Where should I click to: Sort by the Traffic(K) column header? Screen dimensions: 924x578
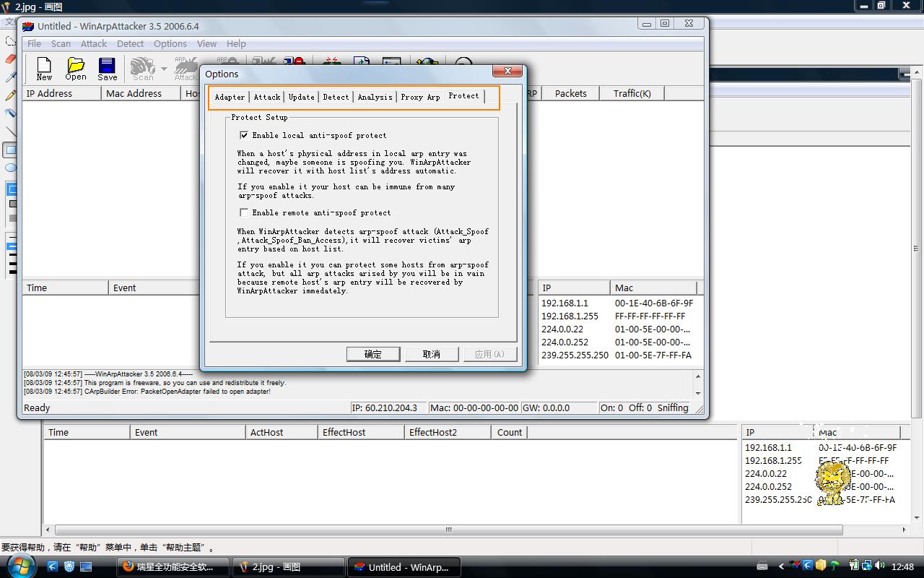coord(632,93)
